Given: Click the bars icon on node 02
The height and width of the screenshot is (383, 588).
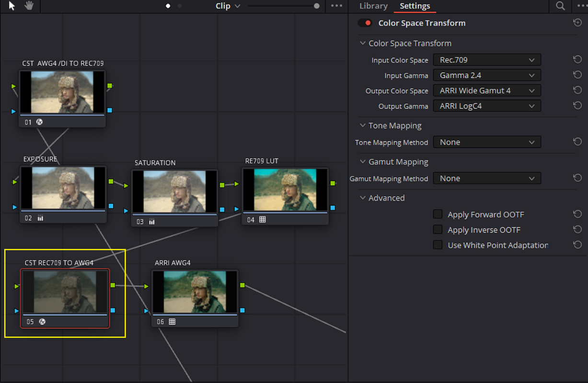Looking at the screenshot, I should 40,218.
